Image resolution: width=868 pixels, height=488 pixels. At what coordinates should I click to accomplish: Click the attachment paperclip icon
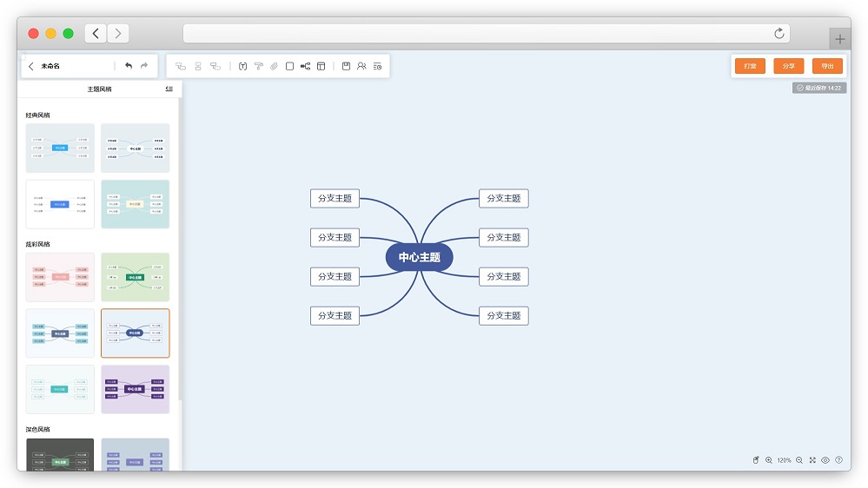coord(274,66)
